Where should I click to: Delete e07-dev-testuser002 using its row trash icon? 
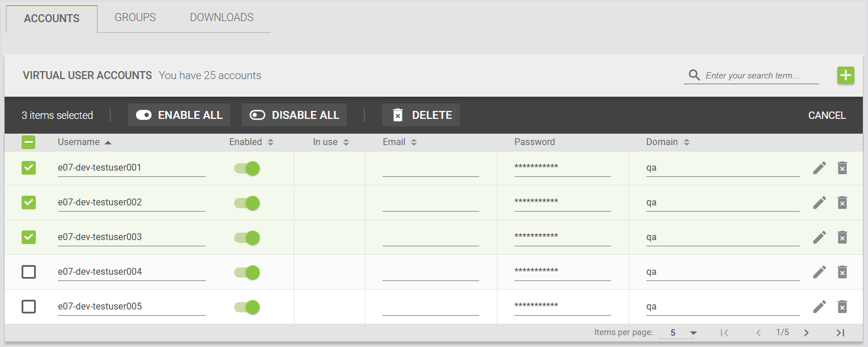click(842, 203)
